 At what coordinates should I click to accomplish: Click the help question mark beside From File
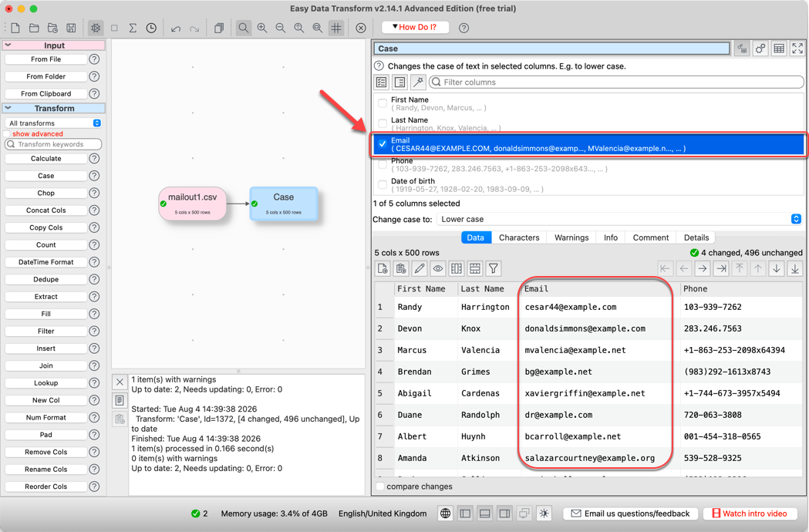[94, 59]
